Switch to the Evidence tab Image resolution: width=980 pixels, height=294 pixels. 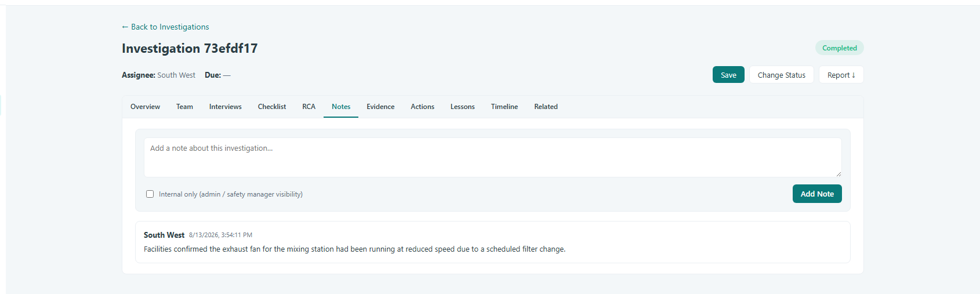pyautogui.click(x=380, y=107)
